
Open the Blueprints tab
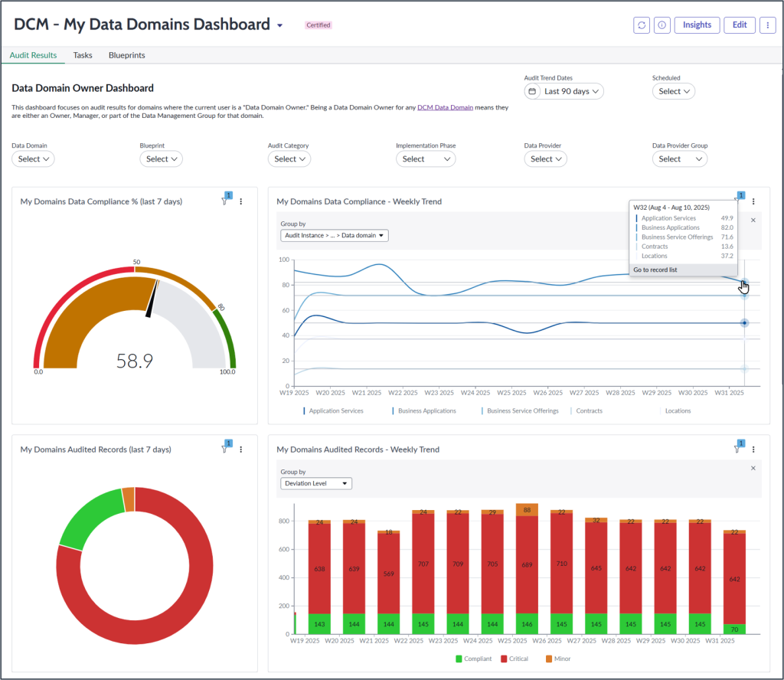click(126, 55)
